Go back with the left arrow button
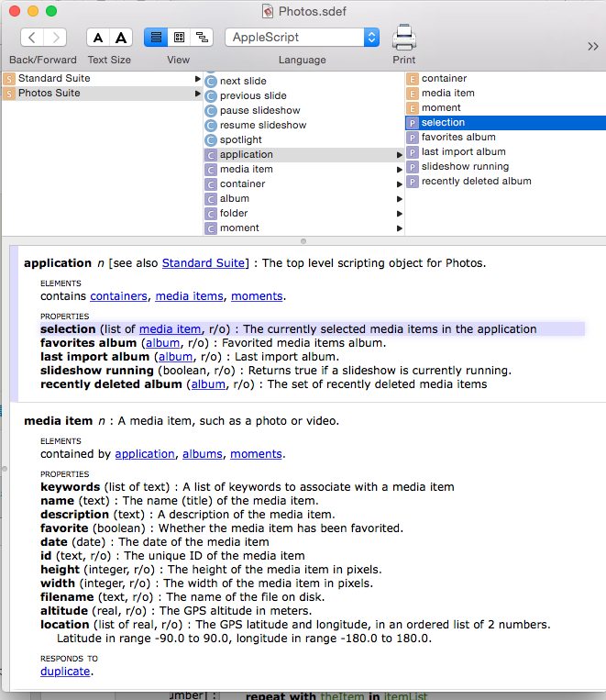The image size is (606, 700). coord(32,38)
